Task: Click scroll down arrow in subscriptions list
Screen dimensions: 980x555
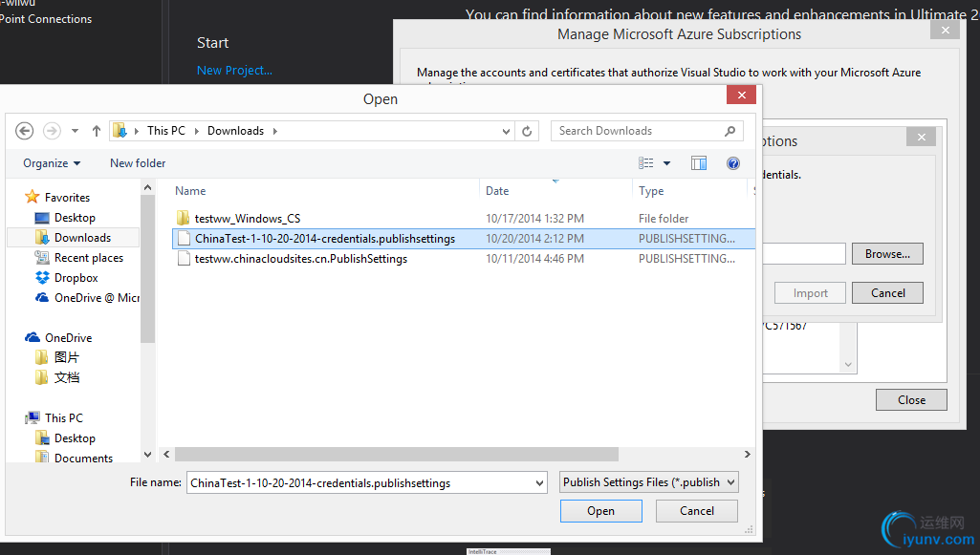Action: pyautogui.click(x=848, y=365)
